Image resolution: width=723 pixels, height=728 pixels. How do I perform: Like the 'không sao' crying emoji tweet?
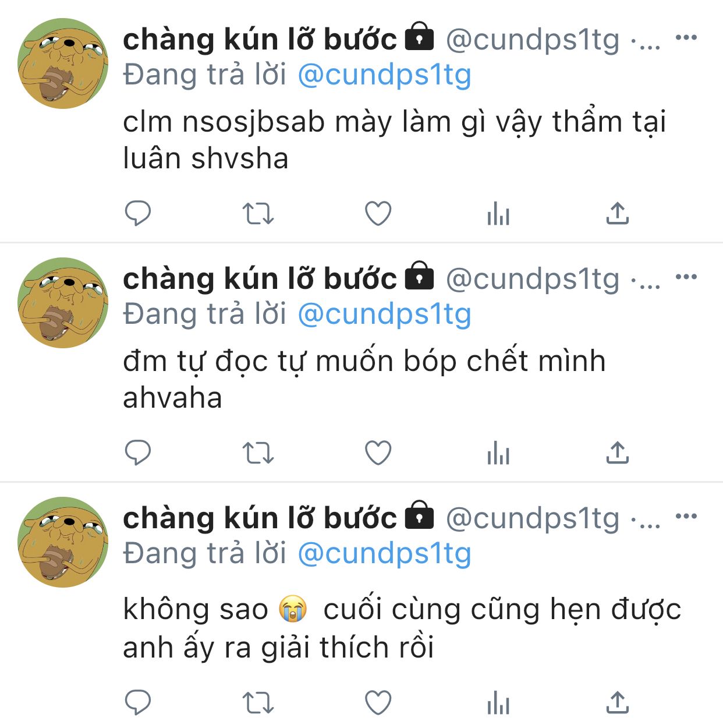(378, 702)
